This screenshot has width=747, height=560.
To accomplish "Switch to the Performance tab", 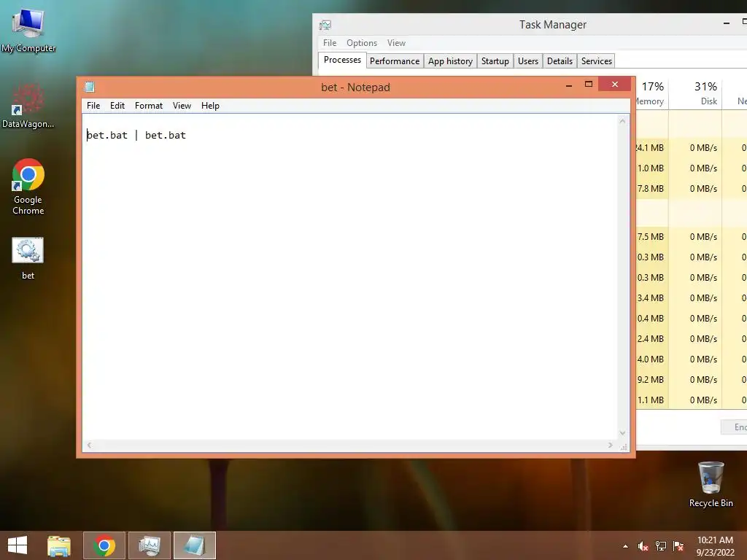I will (395, 61).
